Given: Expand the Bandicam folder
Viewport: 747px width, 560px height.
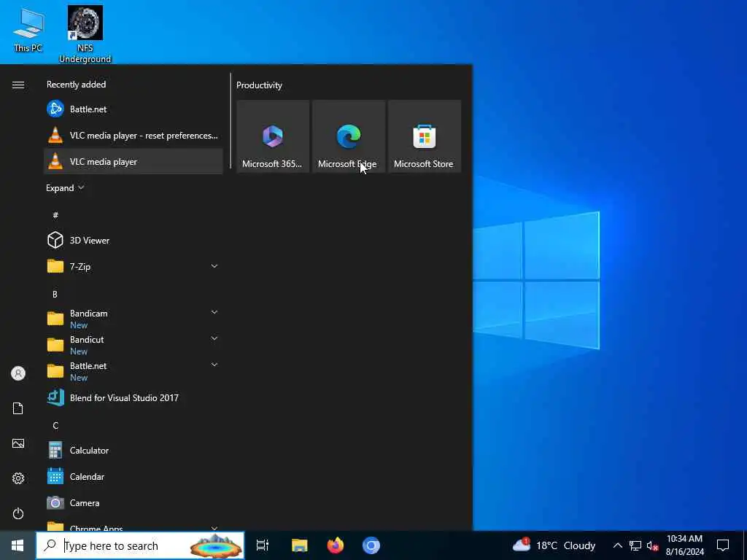Looking at the screenshot, I should pyautogui.click(x=214, y=312).
